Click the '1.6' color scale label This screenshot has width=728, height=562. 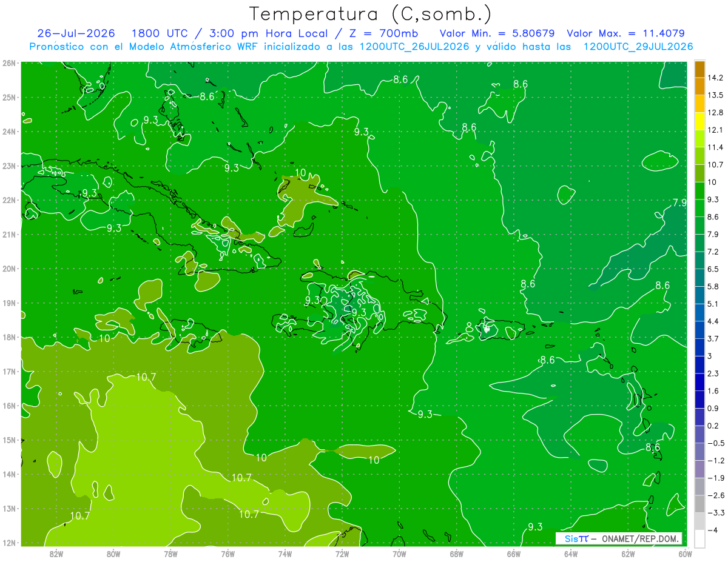(x=713, y=391)
